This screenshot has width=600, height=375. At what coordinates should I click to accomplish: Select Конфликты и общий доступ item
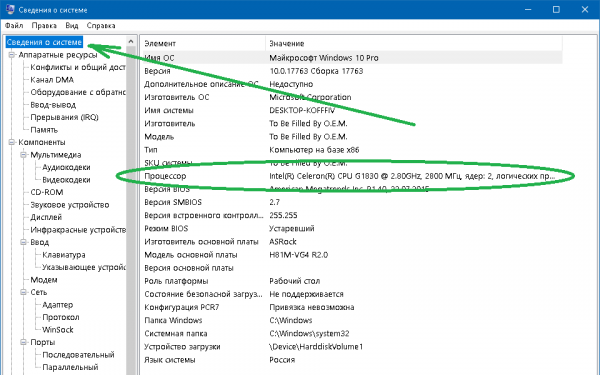point(78,67)
